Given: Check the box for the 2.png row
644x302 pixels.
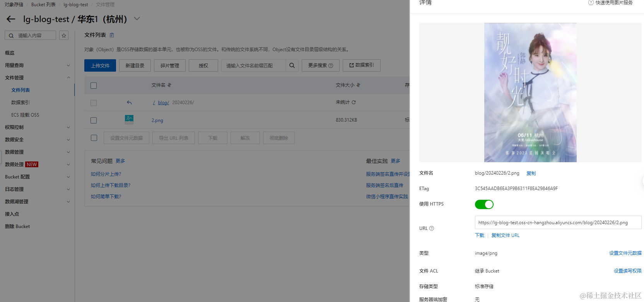Looking at the screenshot, I should click(x=94, y=120).
